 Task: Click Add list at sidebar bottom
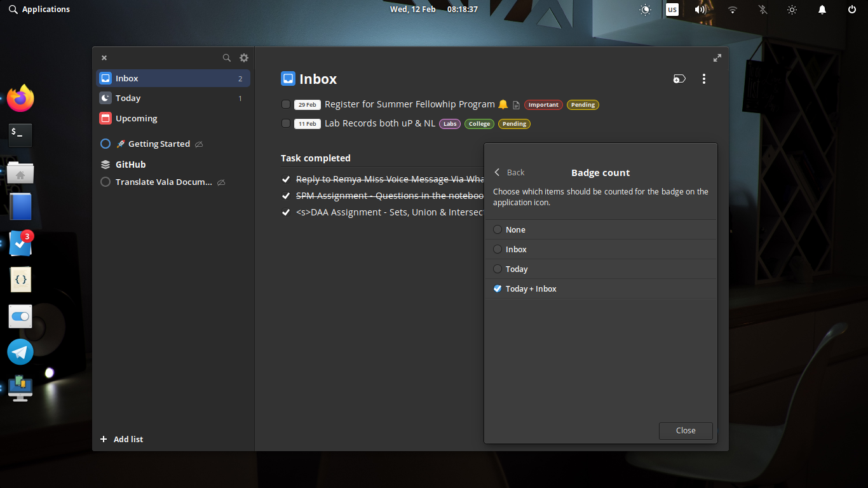[x=122, y=439]
